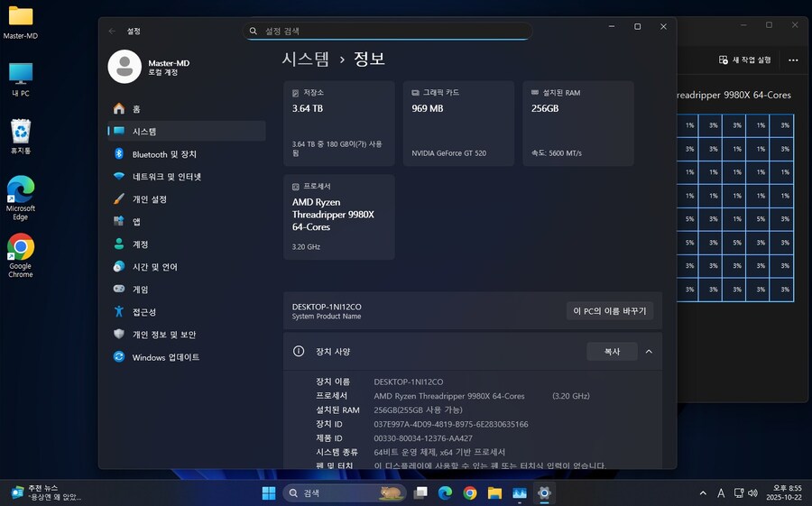Open Bluetooth 및 장치 settings

[x=187, y=154]
